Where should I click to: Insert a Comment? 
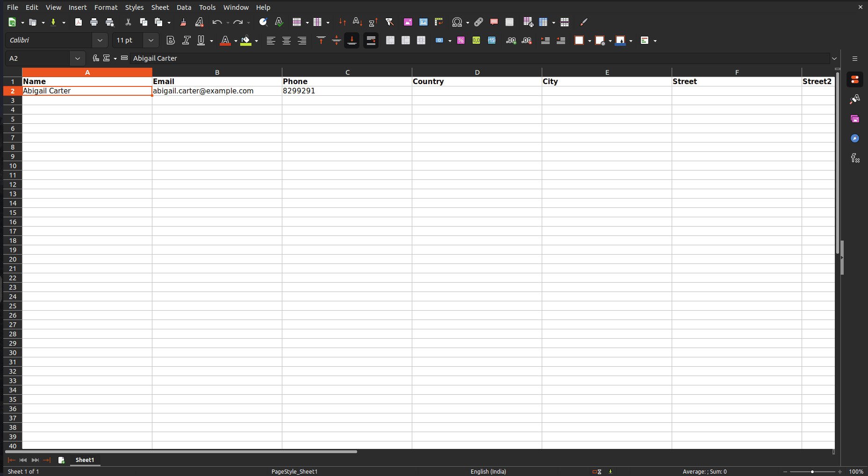(494, 22)
